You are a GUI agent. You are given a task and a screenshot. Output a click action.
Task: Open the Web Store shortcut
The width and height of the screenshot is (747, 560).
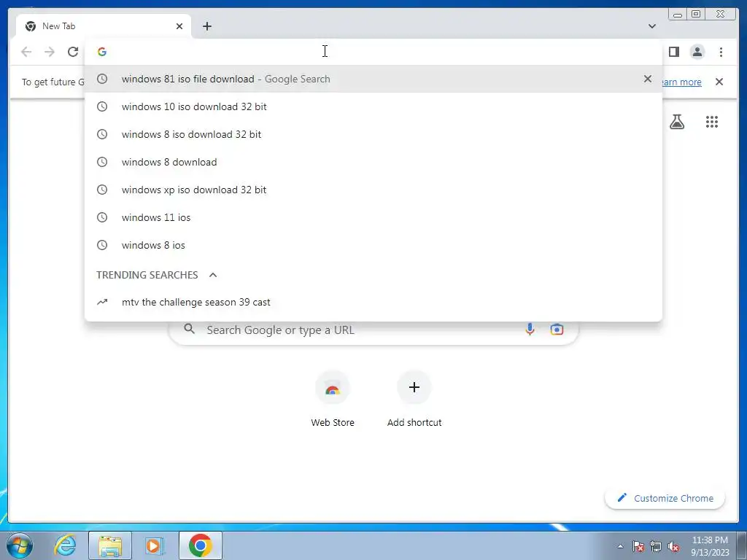pos(333,400)
